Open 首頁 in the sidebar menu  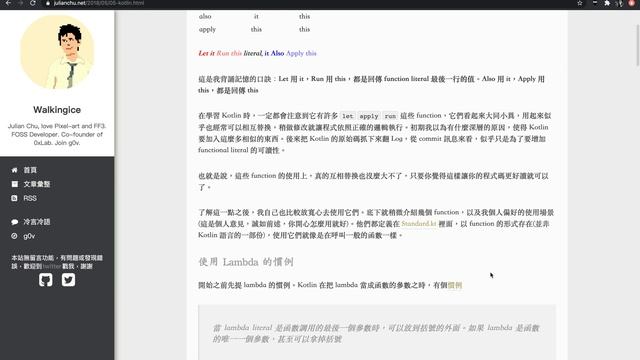point(30,170)
